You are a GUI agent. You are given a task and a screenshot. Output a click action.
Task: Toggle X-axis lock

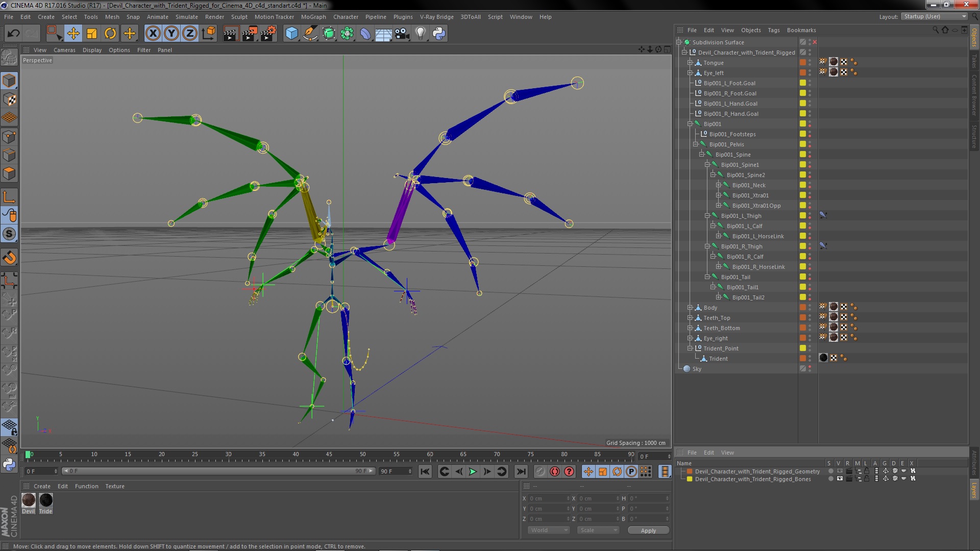(x=153, y=34)
